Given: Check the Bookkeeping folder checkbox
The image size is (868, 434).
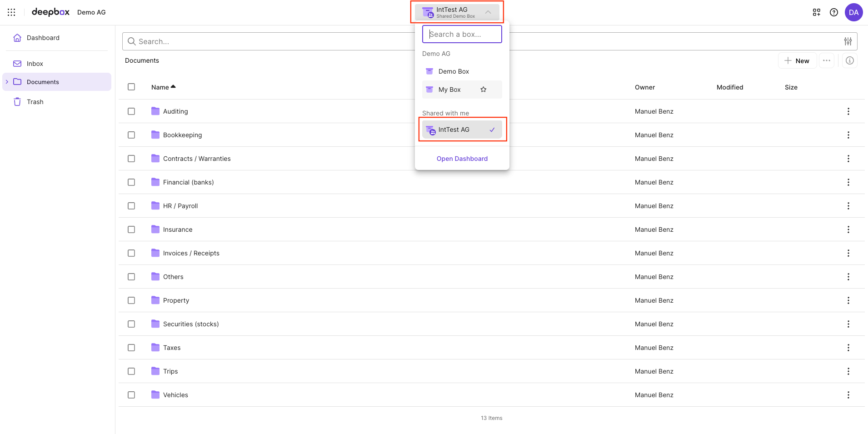Looking at the screenshot, I should tap(131, 135).
